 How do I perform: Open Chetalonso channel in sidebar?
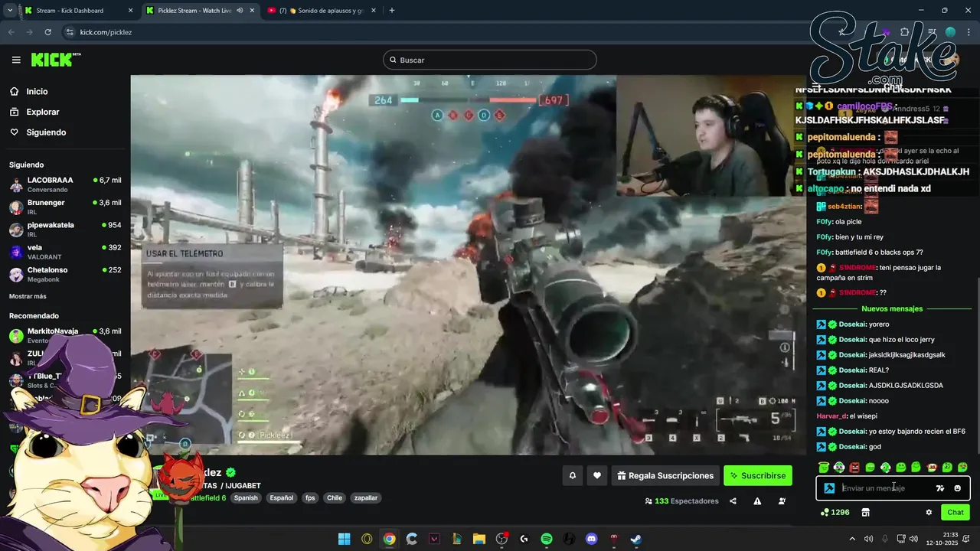tap(65, 274)
